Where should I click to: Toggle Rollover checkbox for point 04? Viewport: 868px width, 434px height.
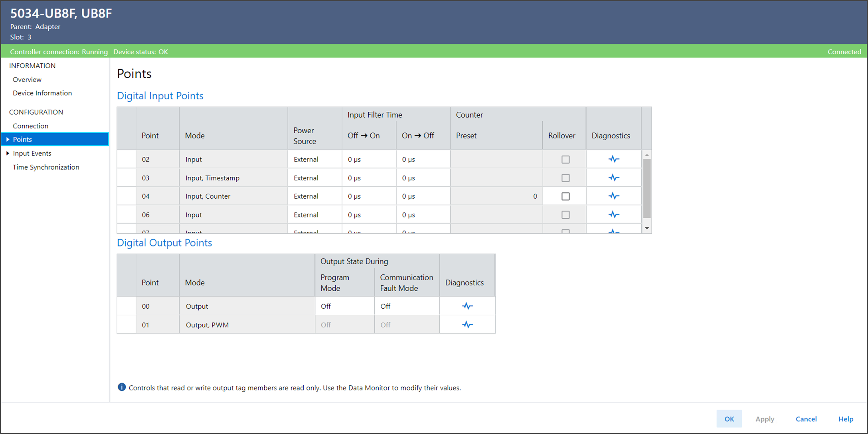(x=565, y=196)
